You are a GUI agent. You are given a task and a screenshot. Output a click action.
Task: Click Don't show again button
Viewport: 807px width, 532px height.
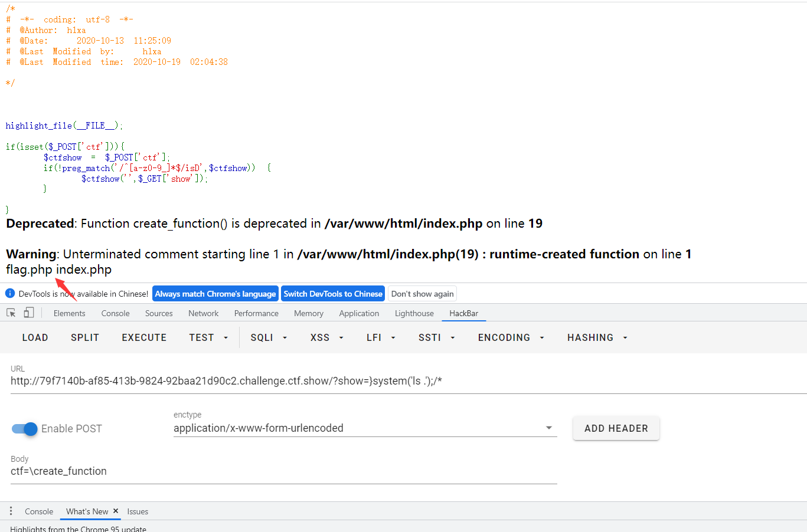click(422, 294)
